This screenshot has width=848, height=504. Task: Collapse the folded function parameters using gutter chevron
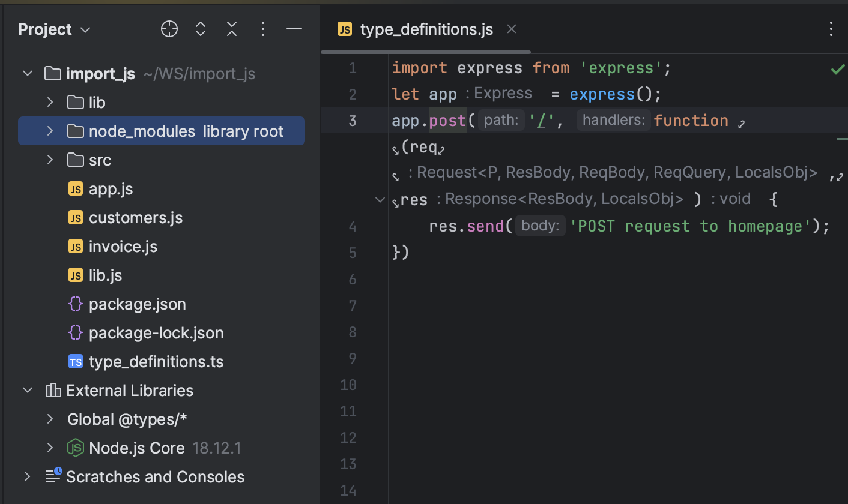tap(380, 199)
